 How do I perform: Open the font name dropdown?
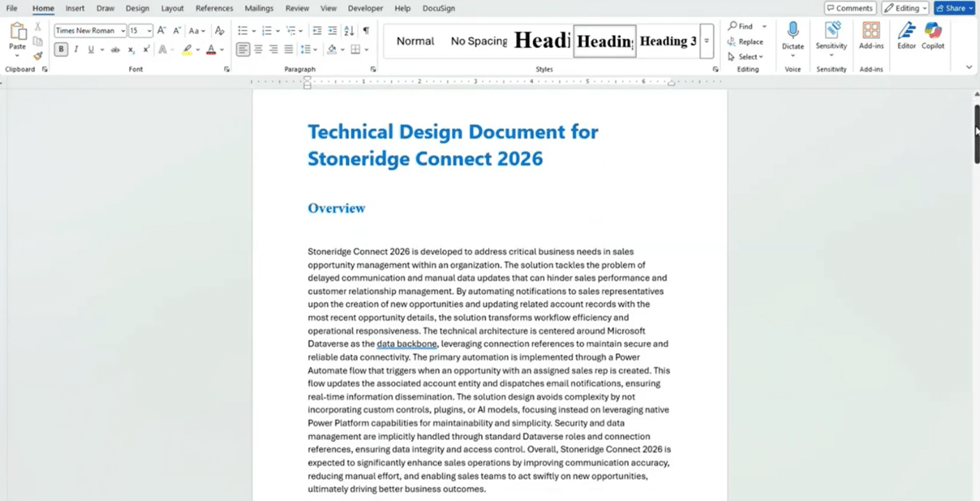(123, 31)
